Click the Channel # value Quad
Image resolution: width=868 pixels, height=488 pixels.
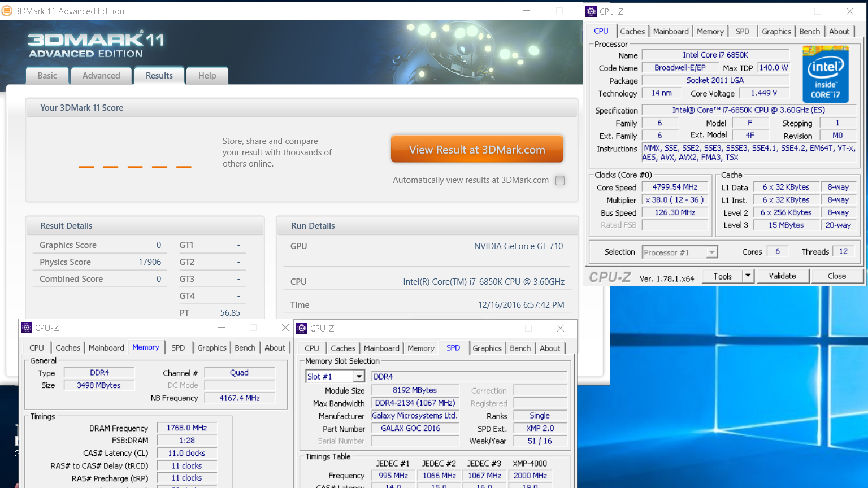coord(240,373)
